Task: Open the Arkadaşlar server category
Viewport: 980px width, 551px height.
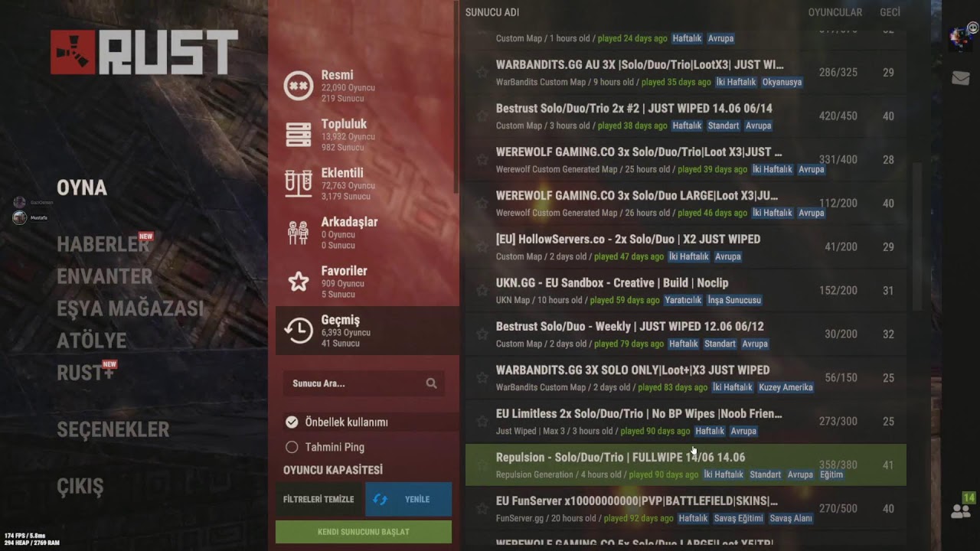Action: tap(367, 233)
